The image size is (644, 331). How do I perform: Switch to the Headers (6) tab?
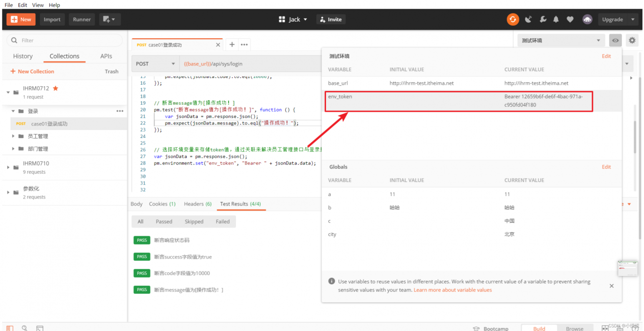198,204
